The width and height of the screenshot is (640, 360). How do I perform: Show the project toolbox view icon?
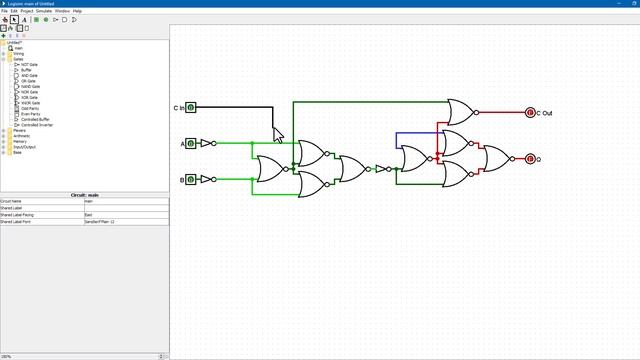[3, 28]
